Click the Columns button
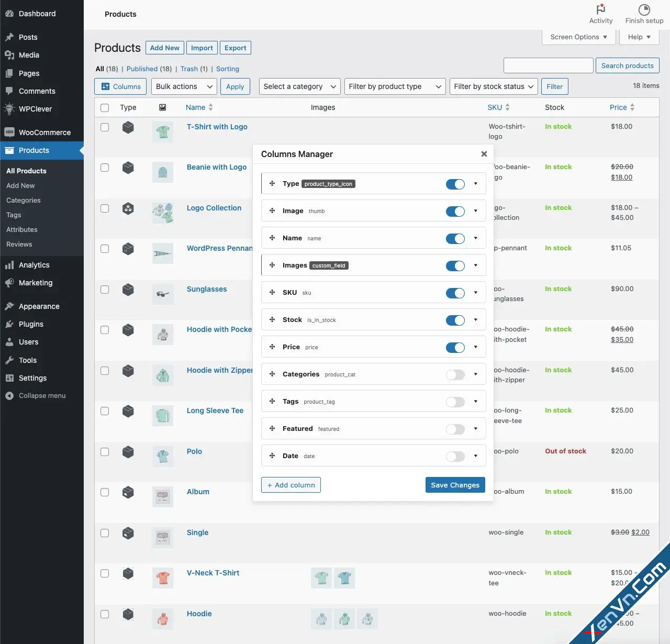 point(120,86)
